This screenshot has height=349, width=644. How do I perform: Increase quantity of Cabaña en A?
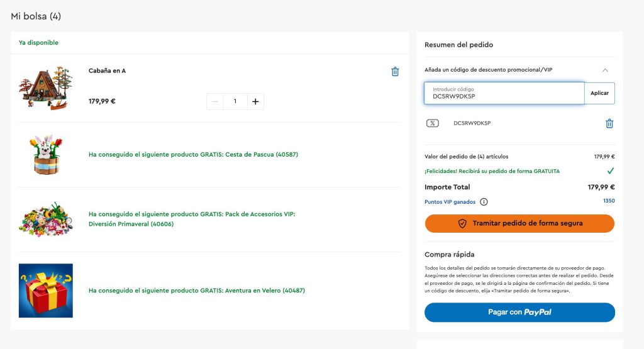(x=255, y=101)
